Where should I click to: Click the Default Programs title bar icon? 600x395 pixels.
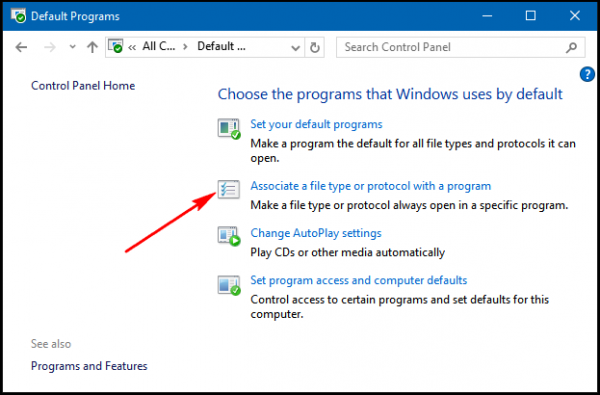[x=18, y=16]
